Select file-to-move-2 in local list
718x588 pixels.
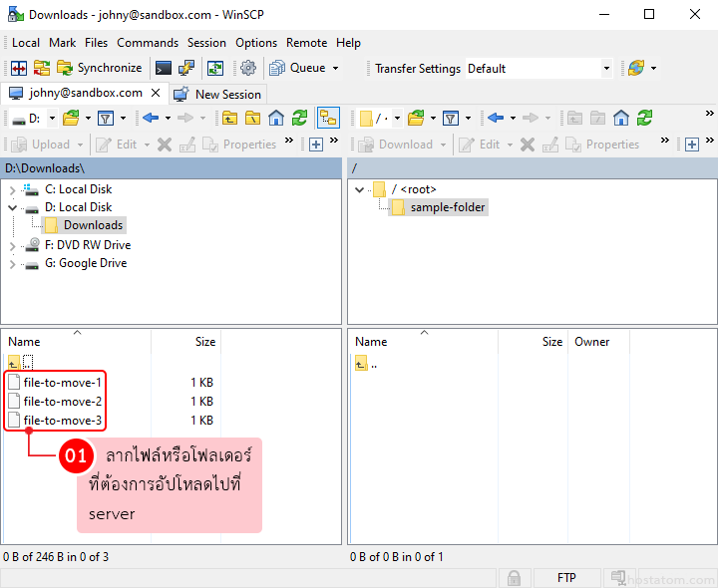tap(62, 402)
